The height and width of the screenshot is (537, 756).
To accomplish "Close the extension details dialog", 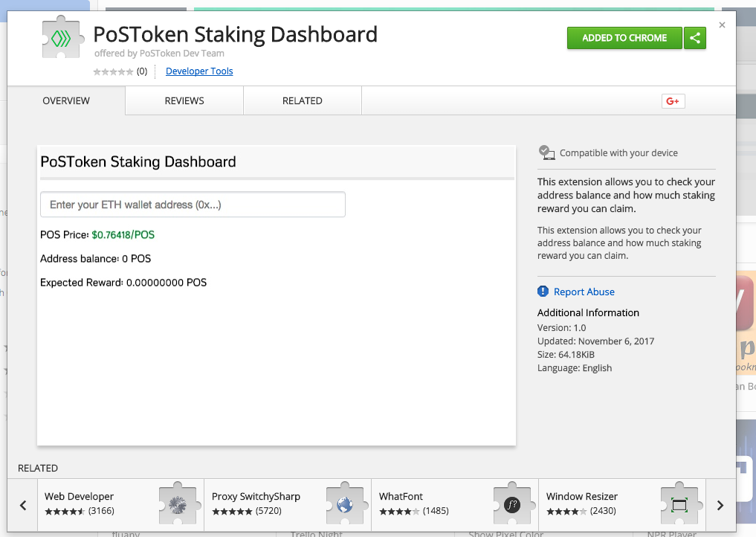I will tap(722, 25).
